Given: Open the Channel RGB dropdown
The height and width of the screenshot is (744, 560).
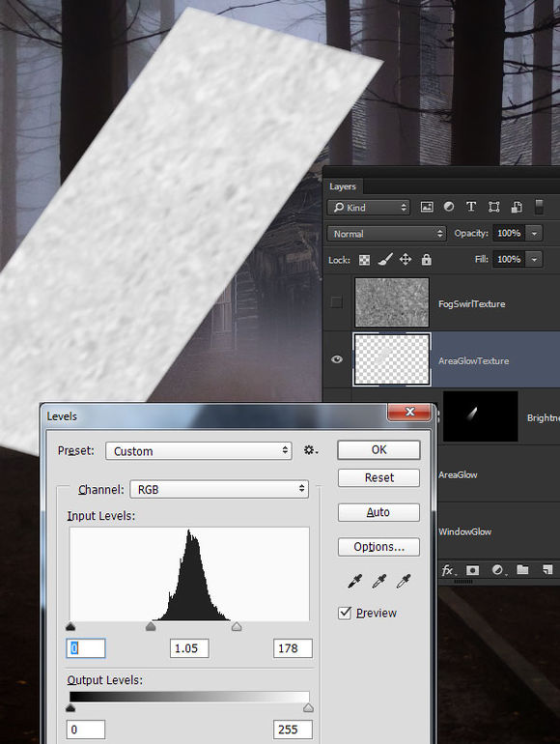Looking at the screenshot, I should pyautogui.click(x=219, y=489).
